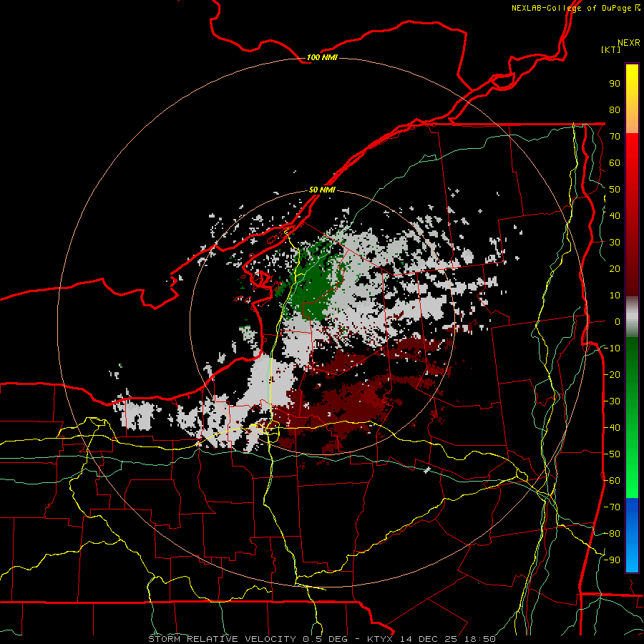
Task: Click the -40 knot value on velocity scale
Action: pyautogui.click(x=612, y=428)
